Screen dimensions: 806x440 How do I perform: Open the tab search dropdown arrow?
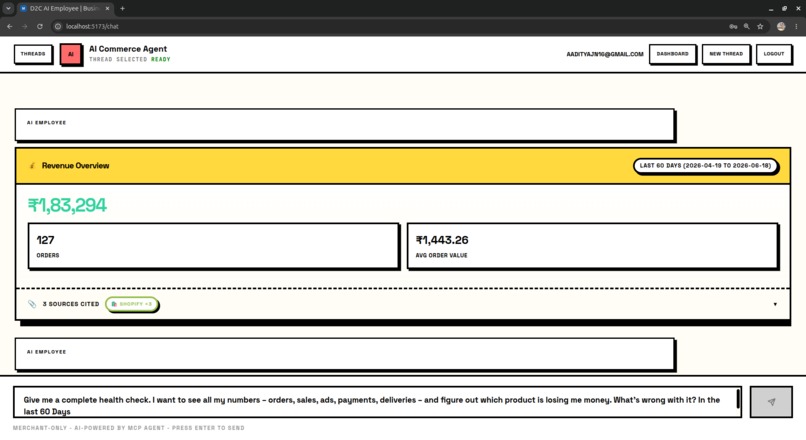(8, 8)
